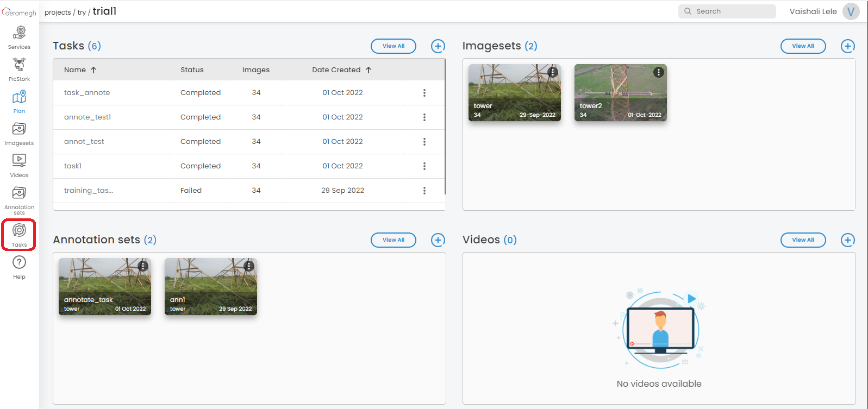868x409 pixels.
Task: View all Videos
Action: [803, 240]
